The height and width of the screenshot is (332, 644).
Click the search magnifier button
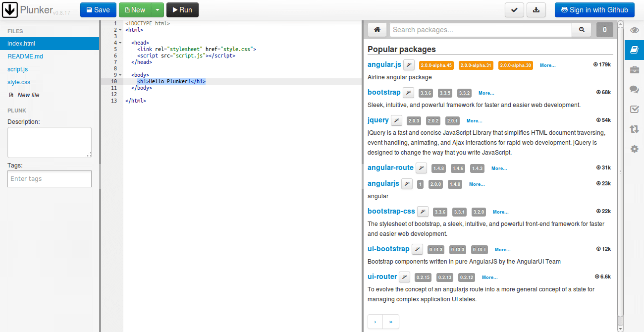pos(582,30)
